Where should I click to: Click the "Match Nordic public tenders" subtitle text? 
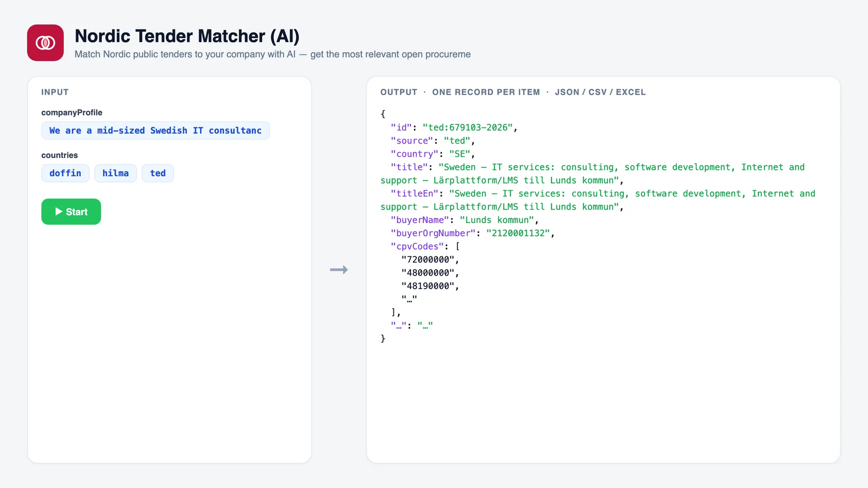tap(272, 54)
